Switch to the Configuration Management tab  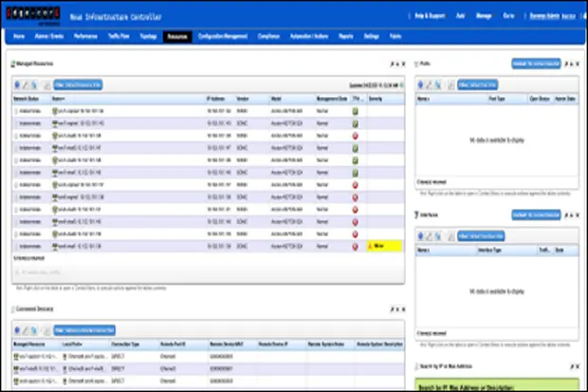(x=223, y=36)
